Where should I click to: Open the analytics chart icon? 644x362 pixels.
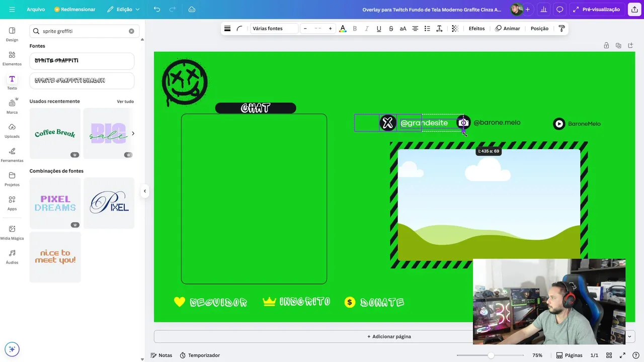coord(543,10)
